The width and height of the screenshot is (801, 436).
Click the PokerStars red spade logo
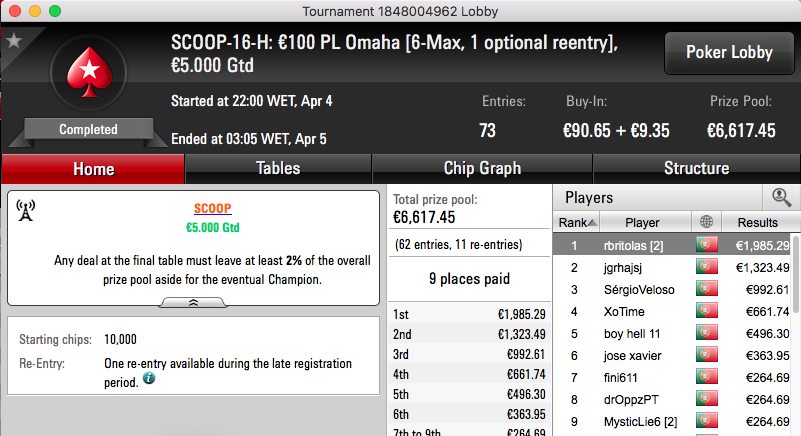tap(89, 73)
